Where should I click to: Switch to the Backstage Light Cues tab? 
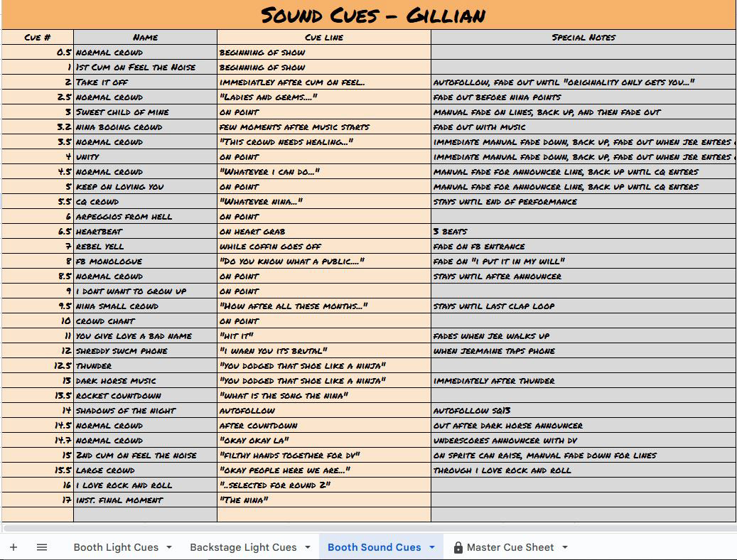(243, 547)
